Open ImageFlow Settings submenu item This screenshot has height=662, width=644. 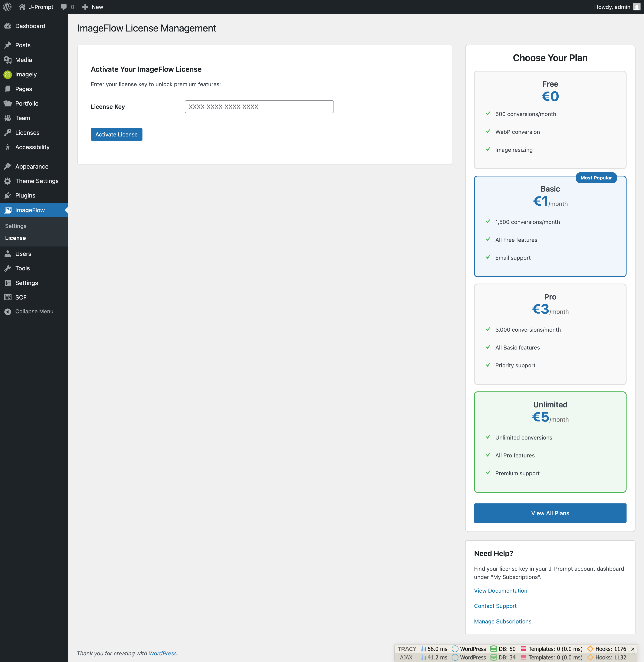tap(16, 226)
